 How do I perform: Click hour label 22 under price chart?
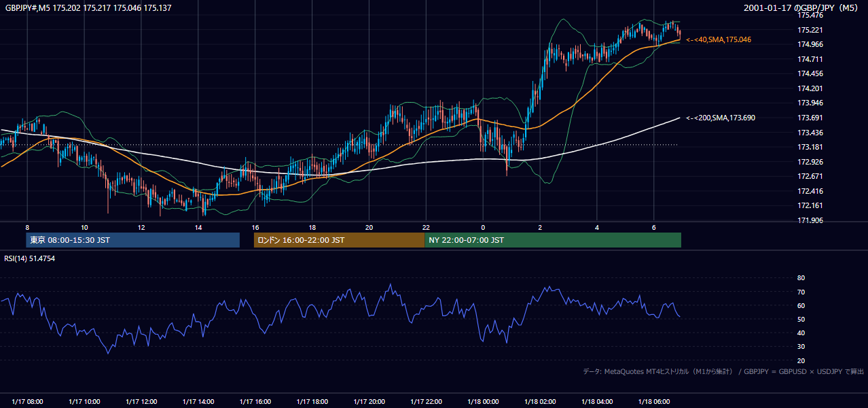click(426, 227)
